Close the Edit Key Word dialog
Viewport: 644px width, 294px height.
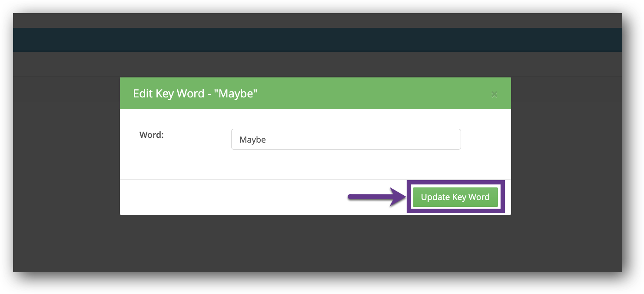494,94
